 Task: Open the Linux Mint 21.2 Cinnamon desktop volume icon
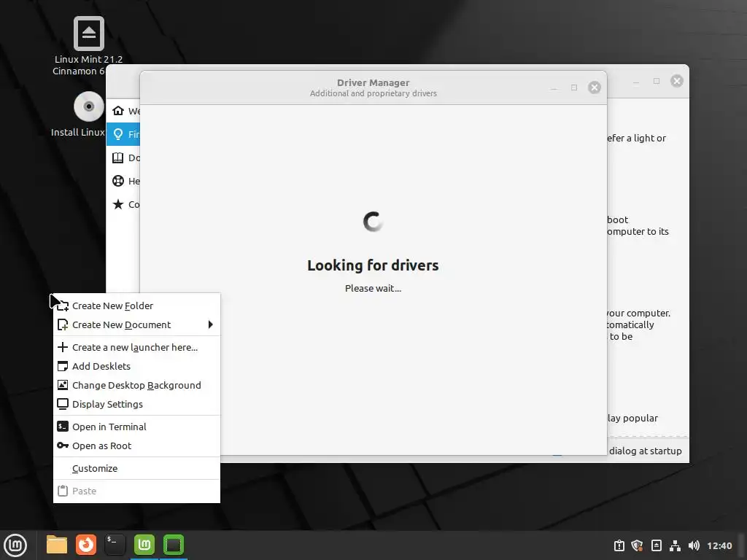coord(88,34)
